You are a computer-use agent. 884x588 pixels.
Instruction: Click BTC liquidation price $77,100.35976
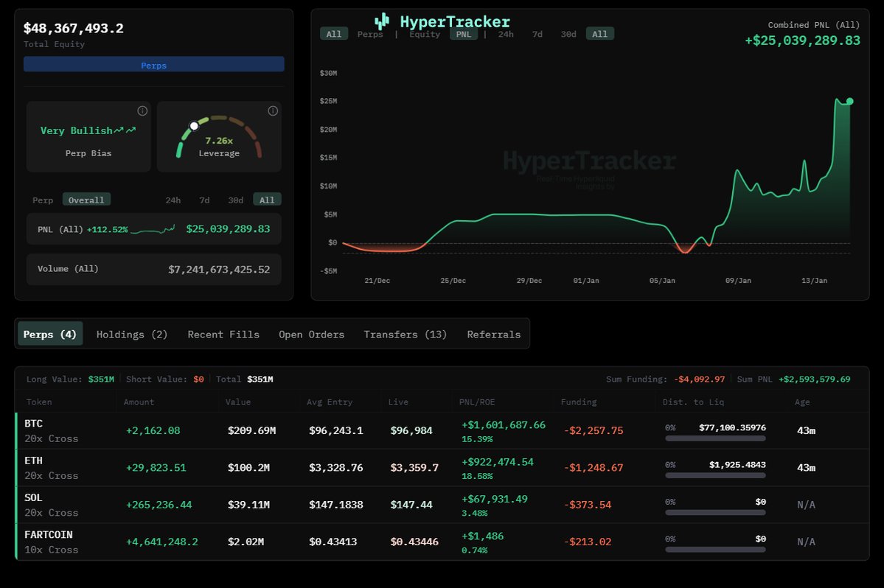coord(732,427)
